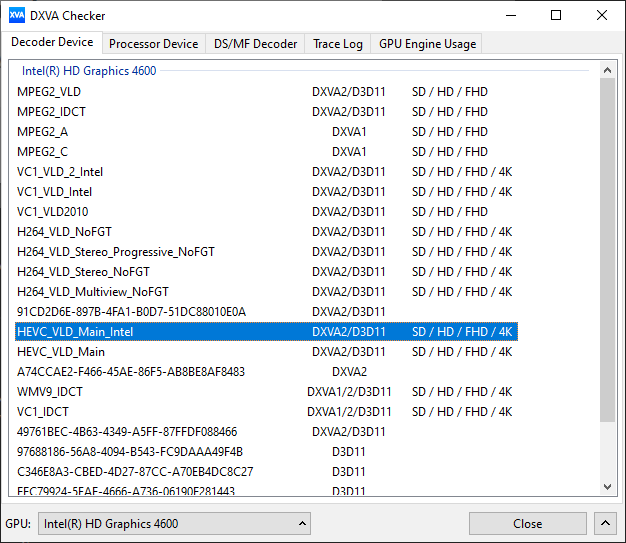Select the MPEG2_C decoder entry
The image size is (626, 543).
coord(266,152)
